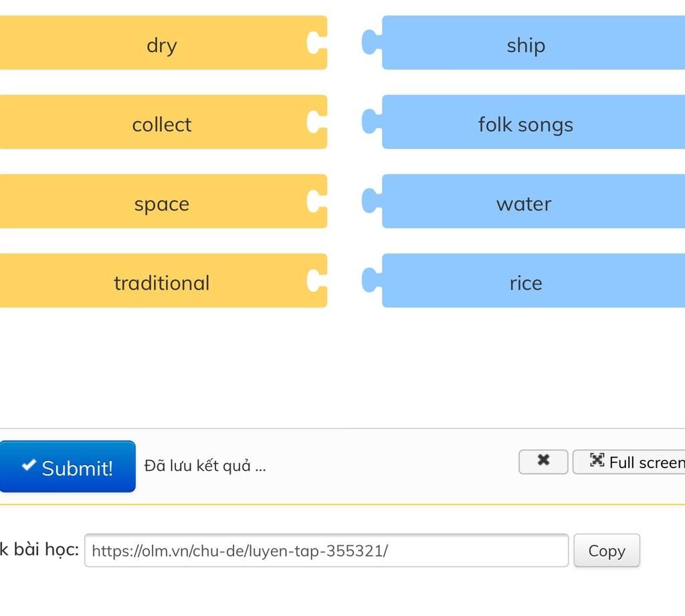Click the checkmark icon on Submit

point(28,465)
